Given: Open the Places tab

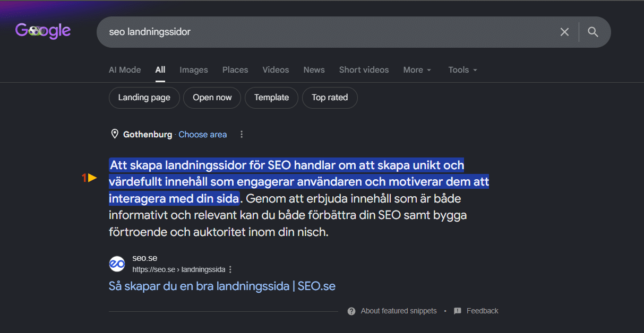Looking at the screenshot, I should pos(235,70).
